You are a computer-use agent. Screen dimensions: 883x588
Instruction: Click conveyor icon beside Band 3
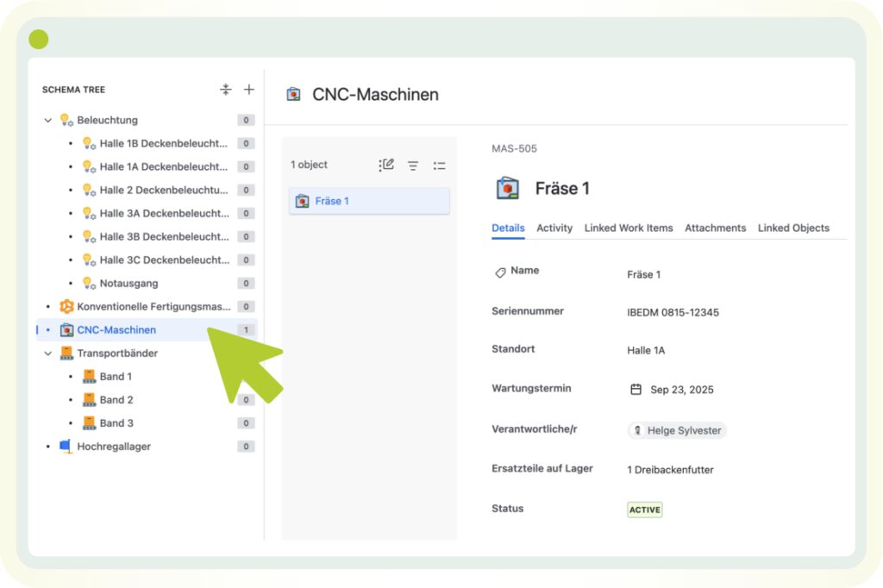point(89,423)
